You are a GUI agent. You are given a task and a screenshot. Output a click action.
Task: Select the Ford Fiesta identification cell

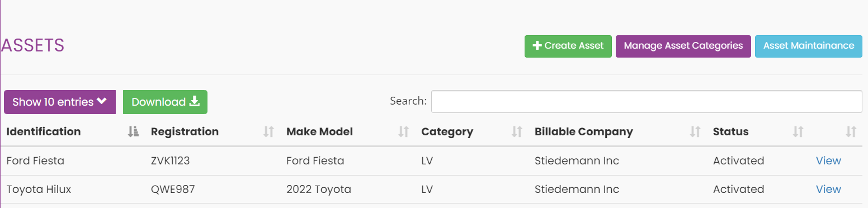click(35, 161)
